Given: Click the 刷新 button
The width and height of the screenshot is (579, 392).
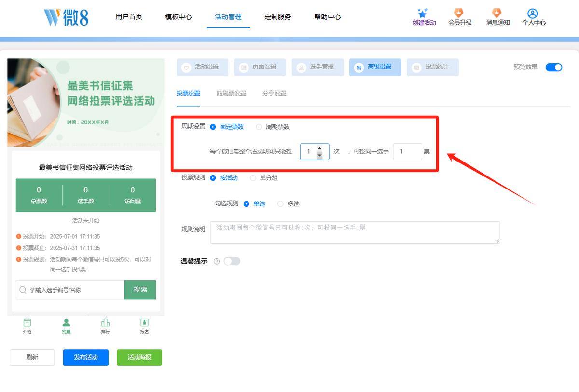Looking at the screenshot, I should [32, 357].
